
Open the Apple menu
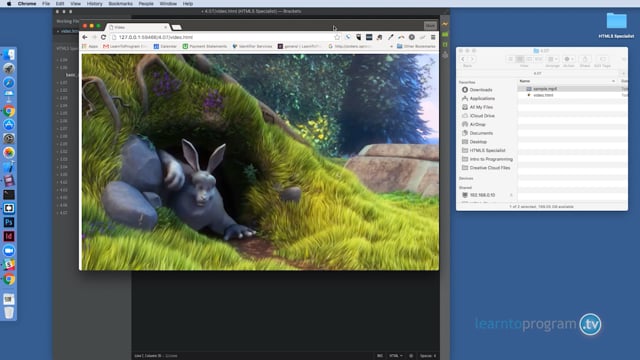[9, 4]
